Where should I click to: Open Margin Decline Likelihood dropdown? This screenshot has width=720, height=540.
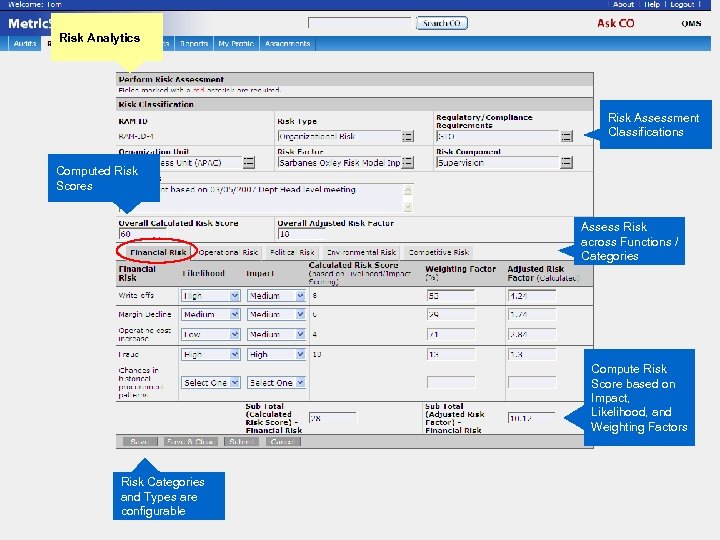[x=211, y=314]
